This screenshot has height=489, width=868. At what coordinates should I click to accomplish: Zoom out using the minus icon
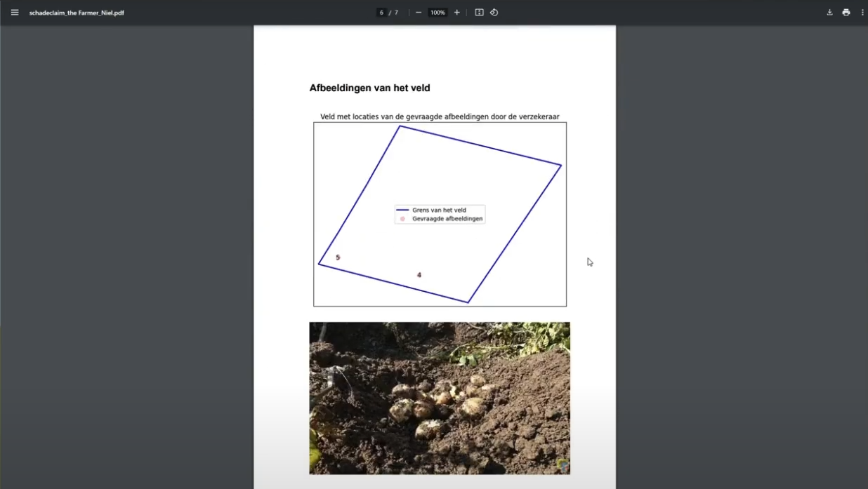(418, 12)
